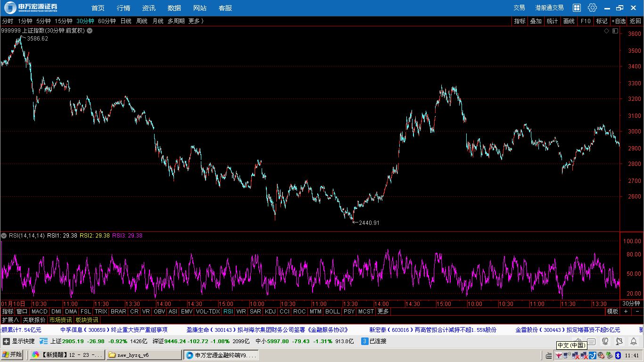This screenshot has height=362, width=644.
Task: Open the 资讯 news menu
Action: pos(149,8)
